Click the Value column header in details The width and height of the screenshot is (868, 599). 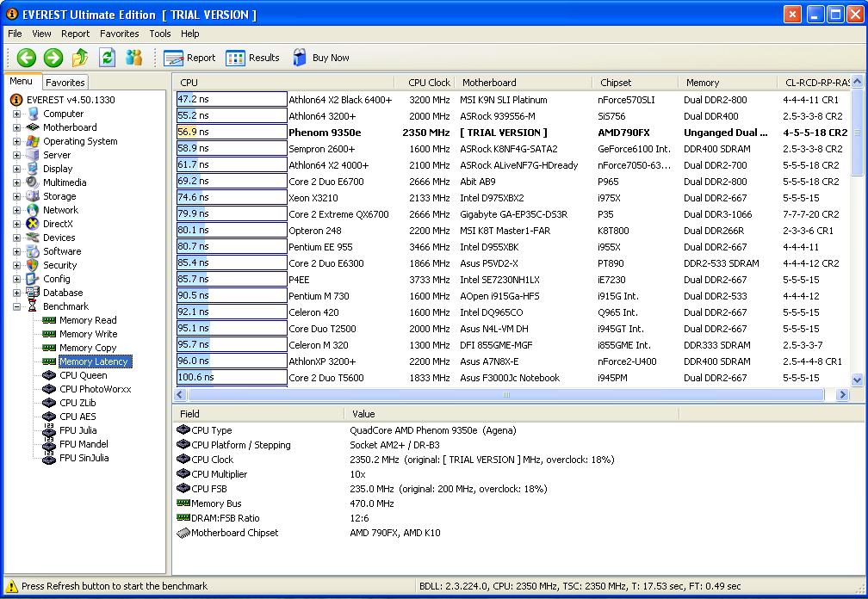[x=512, y=414]
